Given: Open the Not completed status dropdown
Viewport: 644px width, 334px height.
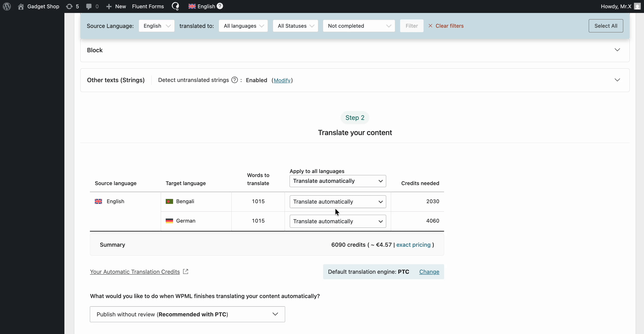Looking at the screenshot, I should tap(359, 26).
